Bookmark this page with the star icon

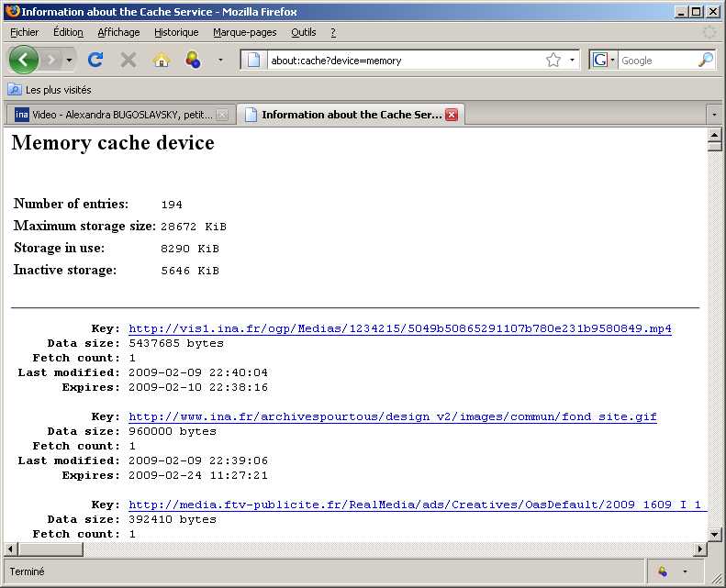(553, 61)
